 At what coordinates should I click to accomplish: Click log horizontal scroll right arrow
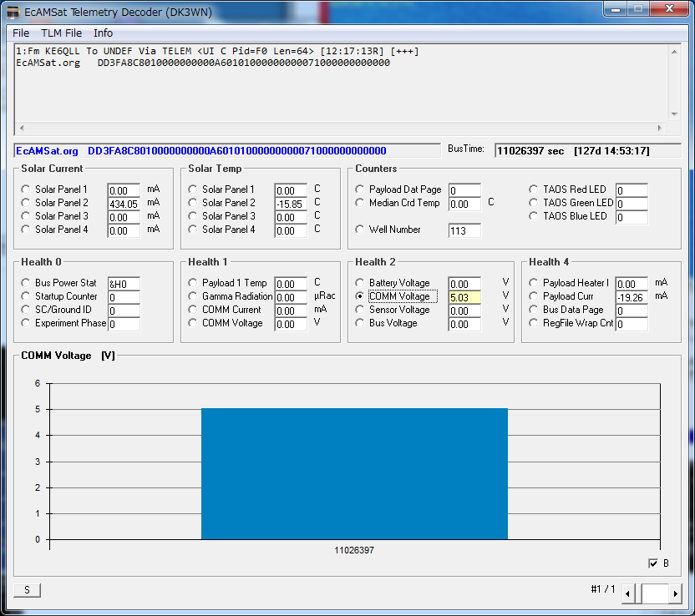[660, 128]
